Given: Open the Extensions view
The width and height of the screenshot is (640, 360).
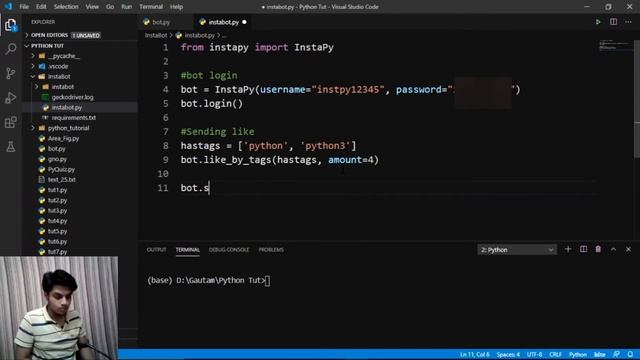Looking at the screenshot, I should click(x=11, y=122).
